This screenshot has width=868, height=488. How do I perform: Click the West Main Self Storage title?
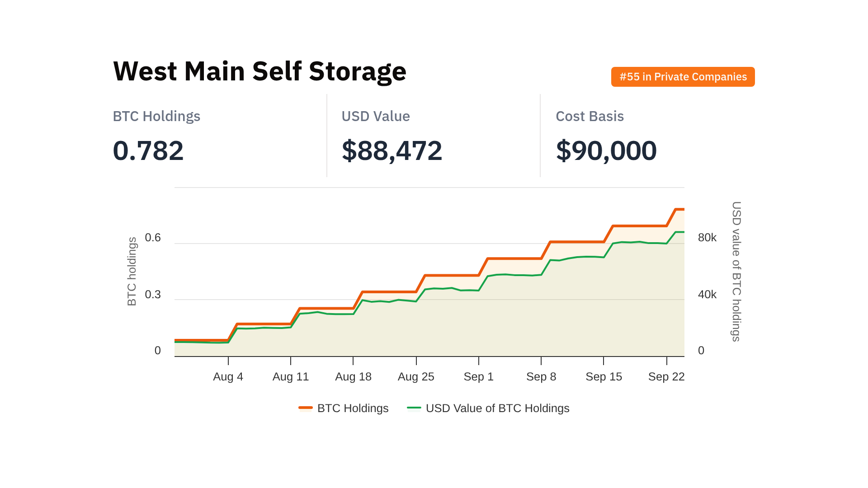[259, 71]
